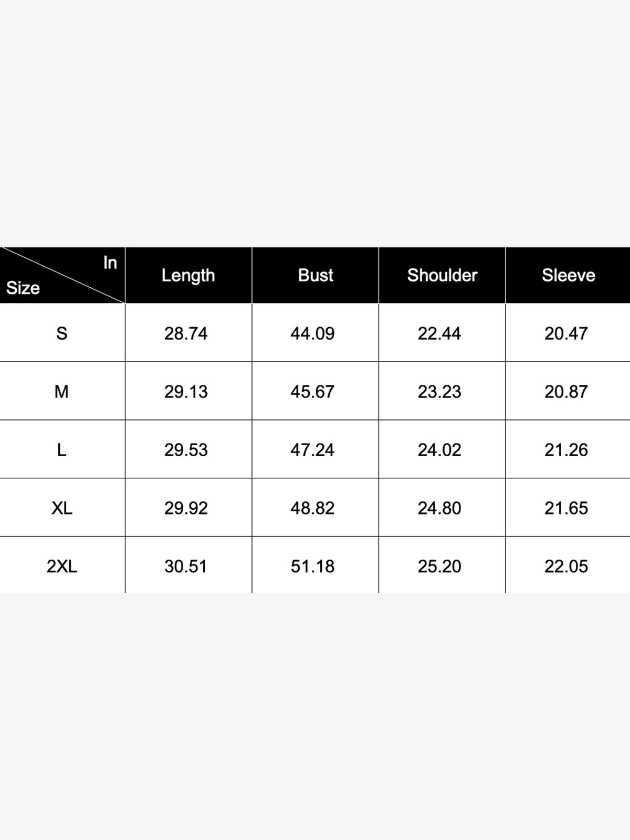630x840 pixels.
Task: Click the 45.67 bust value for M
Action: tap(312, 391)
